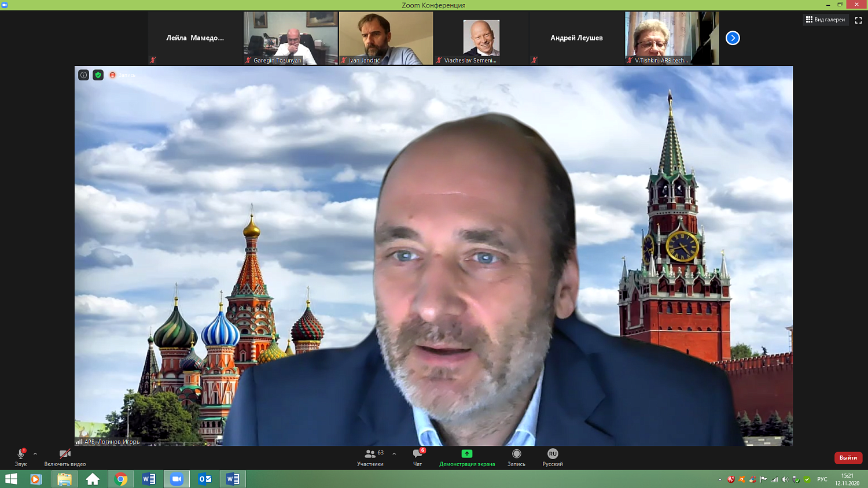Open Outlook from taskbar
Viewport: 868px width, 488px height.
point(205,479)
